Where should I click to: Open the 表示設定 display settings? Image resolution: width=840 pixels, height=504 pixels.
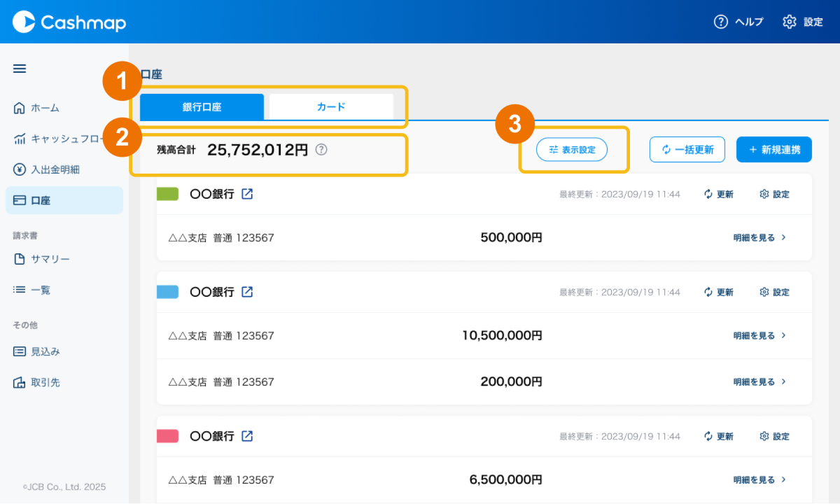coord(572,150)
